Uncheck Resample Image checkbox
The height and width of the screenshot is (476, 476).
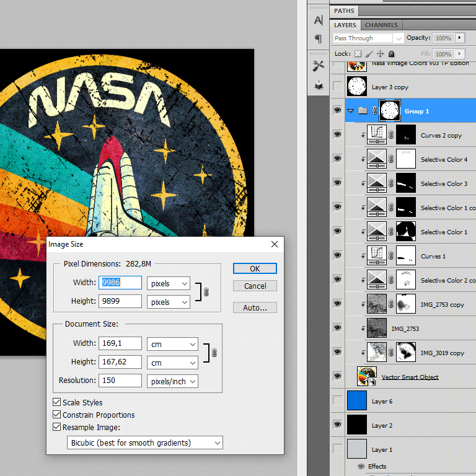click(57, 427)
